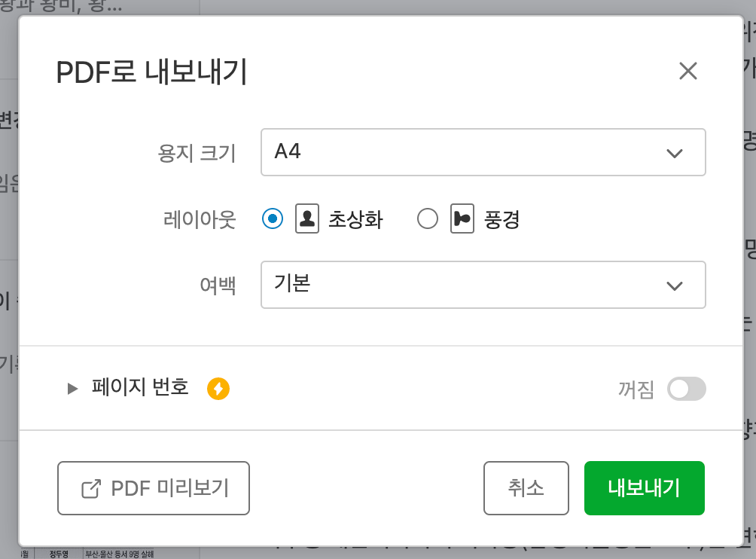Click the 여백 dropdown chevron arrow
Screen dimensions: 756x559
click(675, 286)
